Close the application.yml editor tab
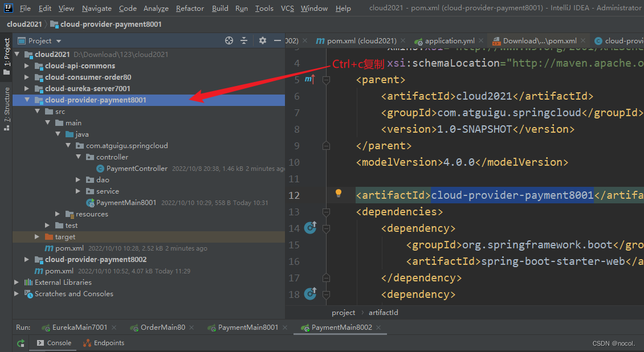The width and height of the screenshot is (644, 352). pyautogui.click(x=481, y=40)
